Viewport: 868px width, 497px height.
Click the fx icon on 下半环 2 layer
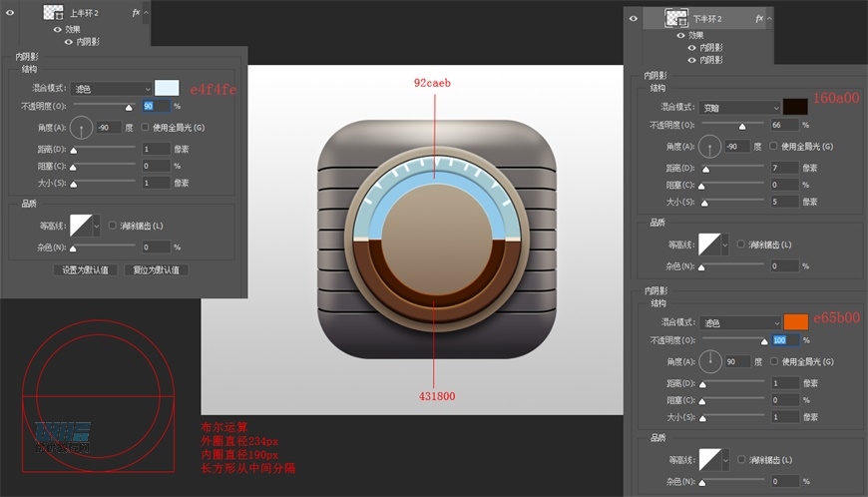click(x=759, y=18)
